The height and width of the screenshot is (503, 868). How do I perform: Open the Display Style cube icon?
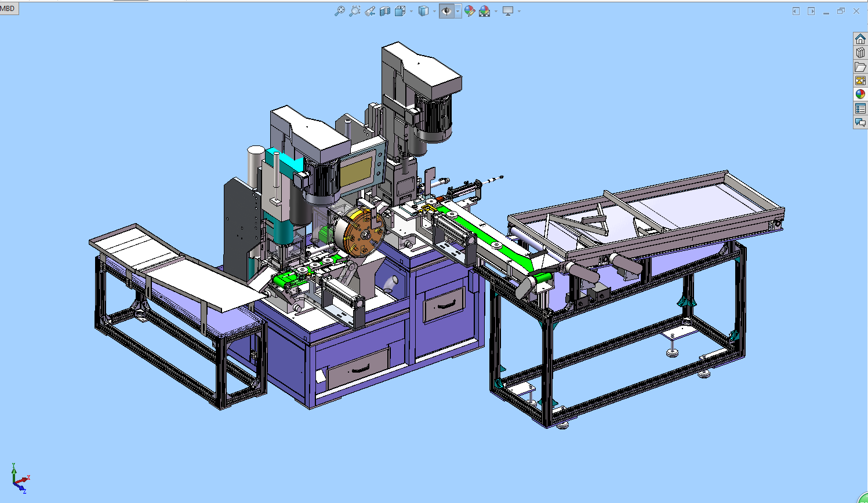click(424, 11)
